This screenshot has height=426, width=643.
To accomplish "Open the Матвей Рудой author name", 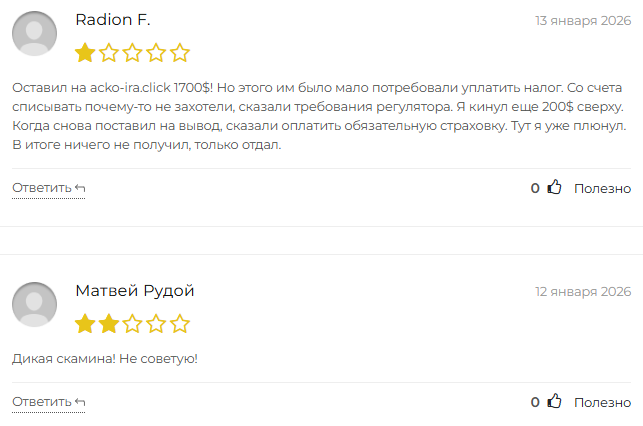I will click(135, 291).
